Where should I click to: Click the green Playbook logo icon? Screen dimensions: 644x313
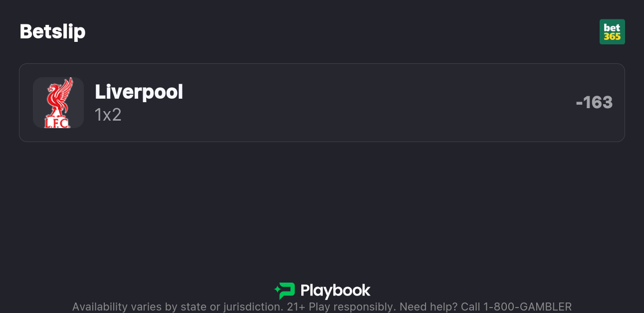284,291
